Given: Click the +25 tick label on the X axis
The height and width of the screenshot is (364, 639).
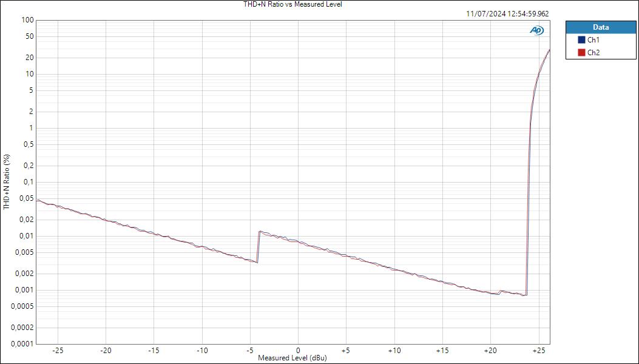Looking at the screenshot, I should click(538, 349).
